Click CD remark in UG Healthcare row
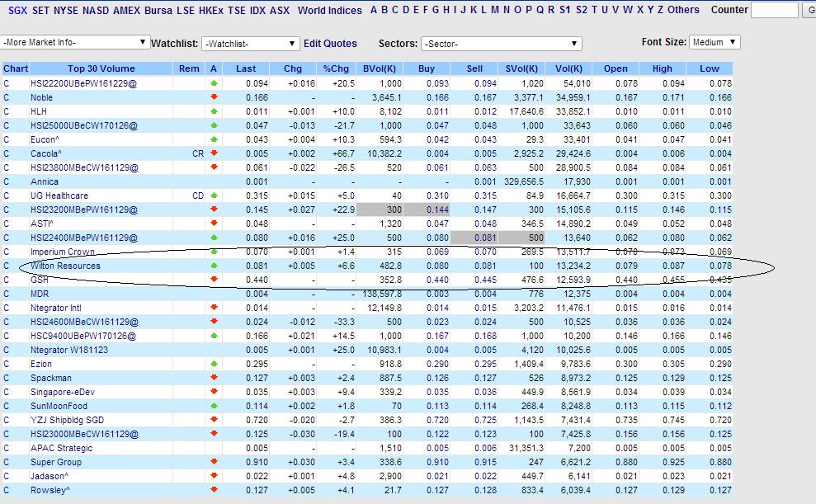 pyautogui.click(x=198, y=196)
